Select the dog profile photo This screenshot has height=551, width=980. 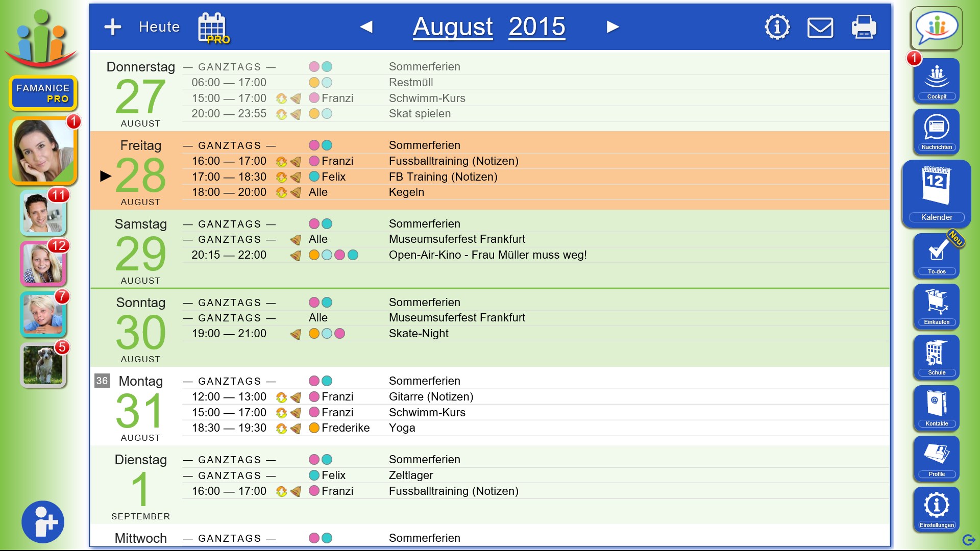tap(43, 365)
